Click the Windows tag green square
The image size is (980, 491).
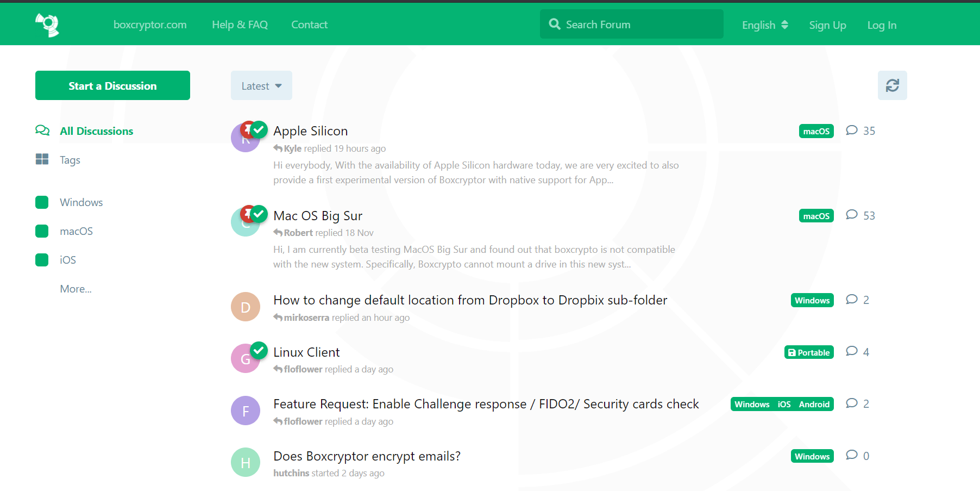tap(42, 202)
